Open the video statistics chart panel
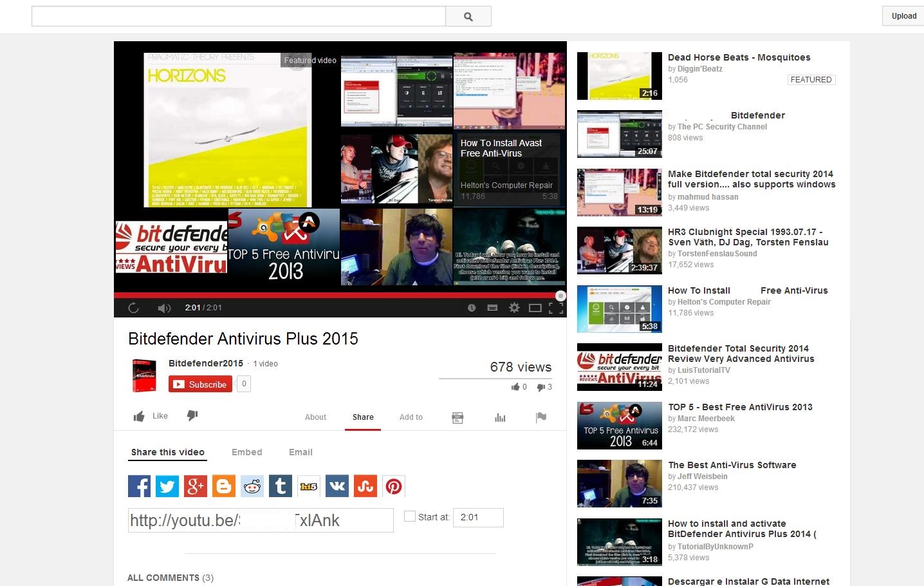This screenshot has width=924, height=586. 500,418
